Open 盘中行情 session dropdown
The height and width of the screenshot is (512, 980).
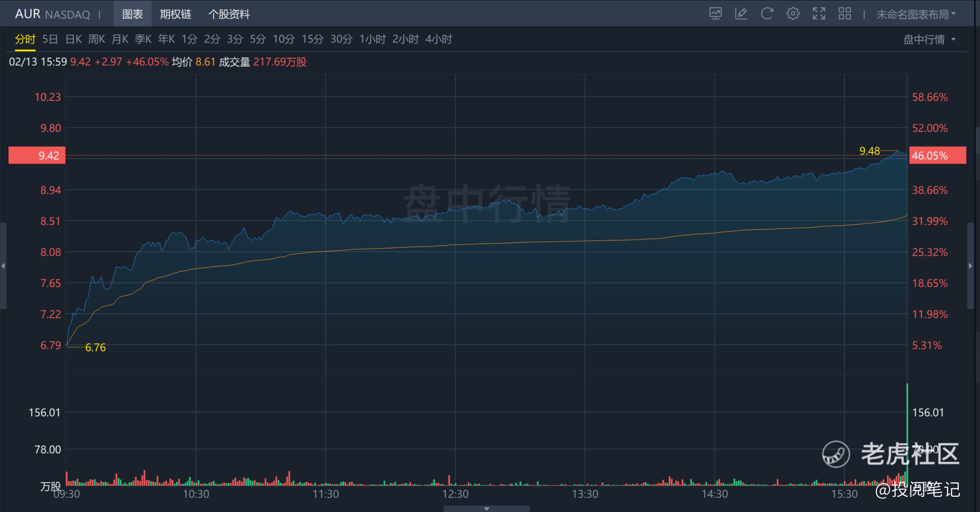click(x=929, y=40)
